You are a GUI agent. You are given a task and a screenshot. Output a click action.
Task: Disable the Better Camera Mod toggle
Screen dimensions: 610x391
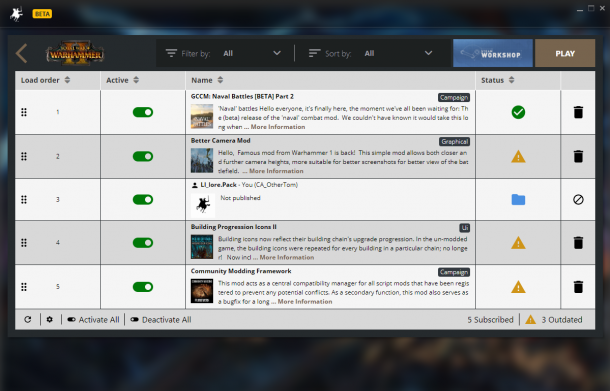[143, 156]
